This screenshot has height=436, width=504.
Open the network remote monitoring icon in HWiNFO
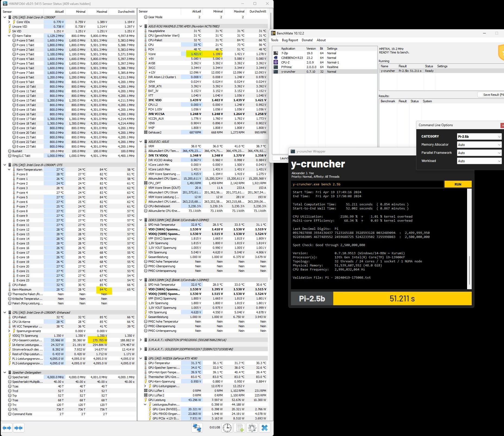point(197,428)
